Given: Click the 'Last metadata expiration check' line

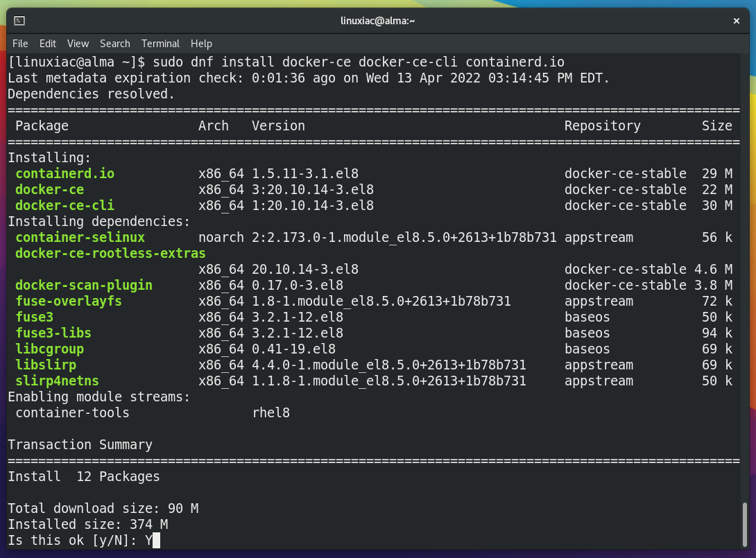Looking at the screenshot, I should click(309, 78).
